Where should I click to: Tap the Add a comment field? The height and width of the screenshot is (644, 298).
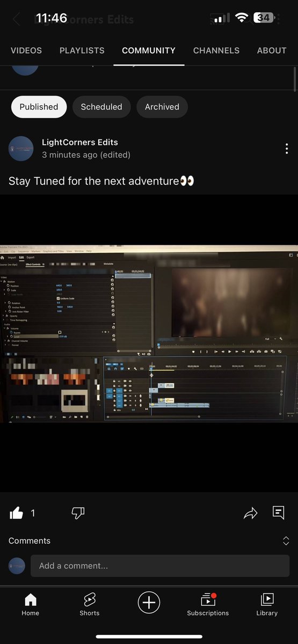click(160, 566)
